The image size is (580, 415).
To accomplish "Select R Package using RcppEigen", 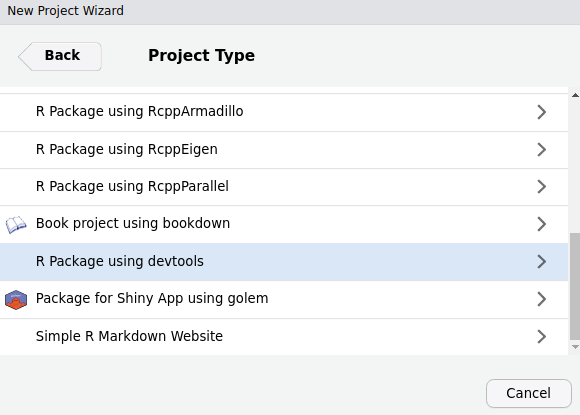I will coord(284,150).
